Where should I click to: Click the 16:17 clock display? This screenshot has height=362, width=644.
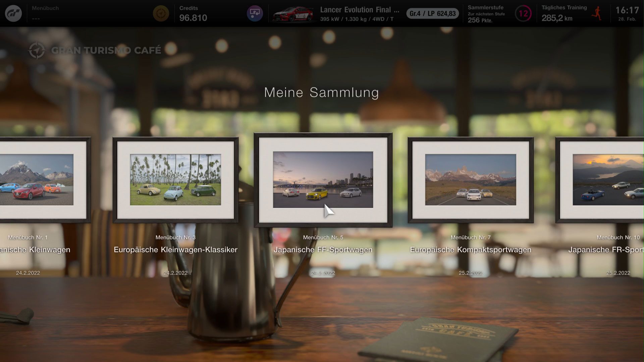(x=627, y=11)
